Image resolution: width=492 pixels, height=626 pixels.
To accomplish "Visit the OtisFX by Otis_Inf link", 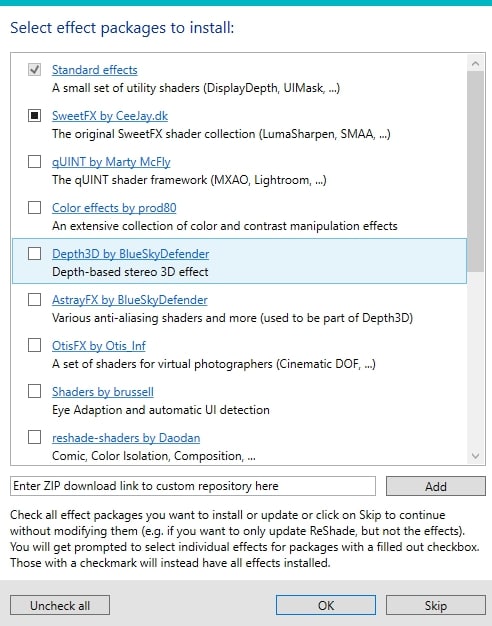I will pyautogui.click(x=99, y=345).
